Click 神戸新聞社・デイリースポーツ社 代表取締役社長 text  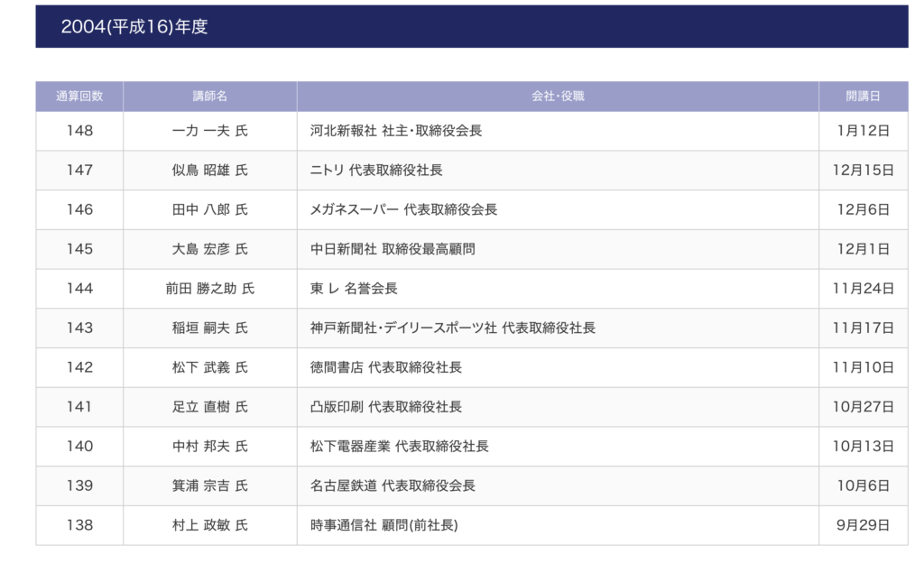tap(453, 328)
